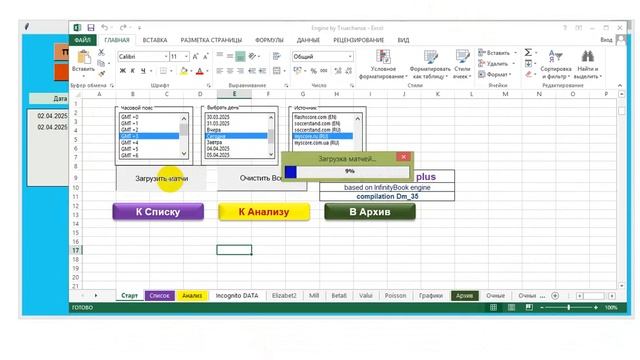The height and width of the screenshot is (360, 640).
Task: Decrease font size with the smaller A icon
Action: (205, 56)
